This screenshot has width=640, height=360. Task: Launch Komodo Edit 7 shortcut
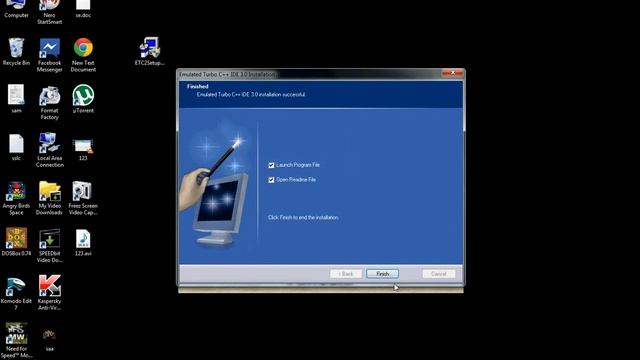(16, 293)
